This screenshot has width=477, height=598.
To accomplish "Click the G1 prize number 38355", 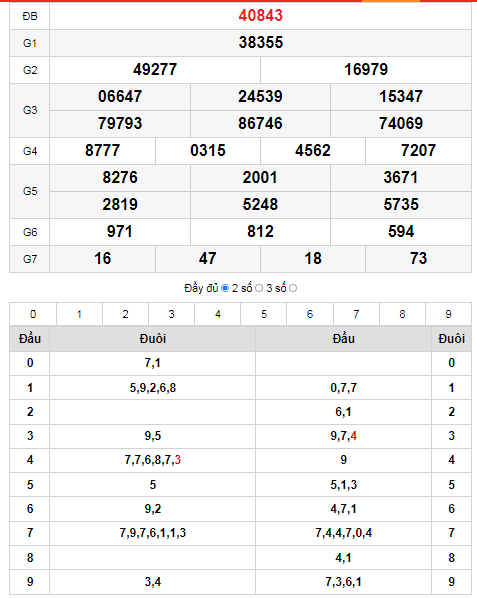I will coord(261,42).
